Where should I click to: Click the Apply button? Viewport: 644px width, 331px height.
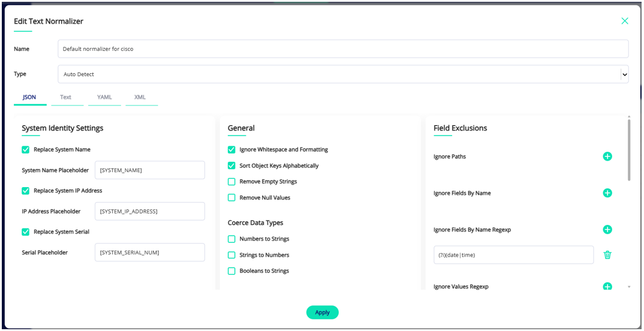pos(323,312)
